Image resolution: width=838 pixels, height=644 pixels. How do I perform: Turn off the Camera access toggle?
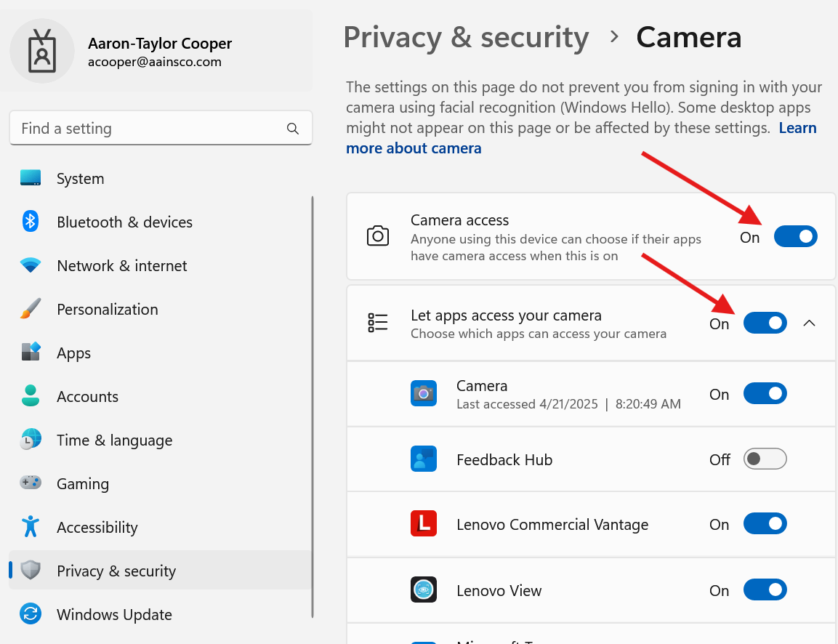[795, 237]
